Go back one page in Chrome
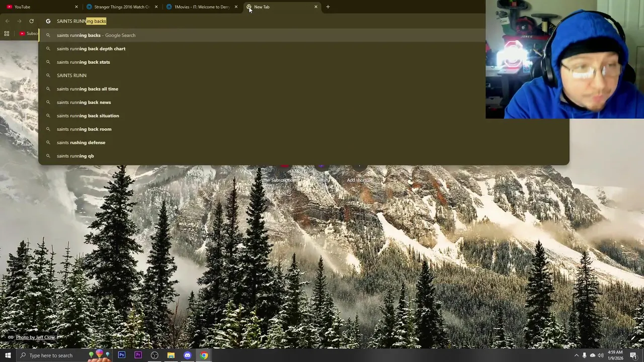644x362 pixels. [x=7, y=21]
